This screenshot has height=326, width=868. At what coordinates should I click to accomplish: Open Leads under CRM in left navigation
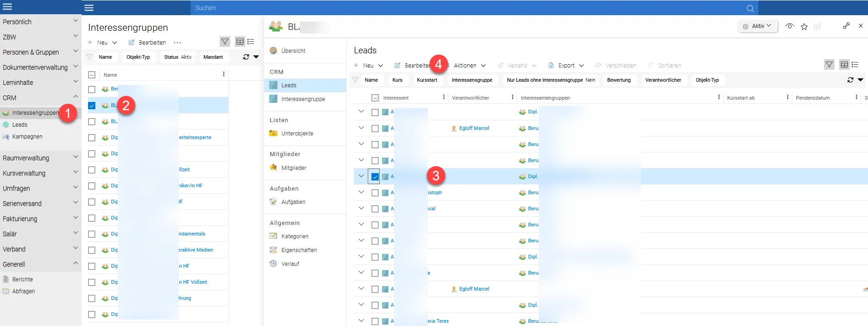pos(20,124)
